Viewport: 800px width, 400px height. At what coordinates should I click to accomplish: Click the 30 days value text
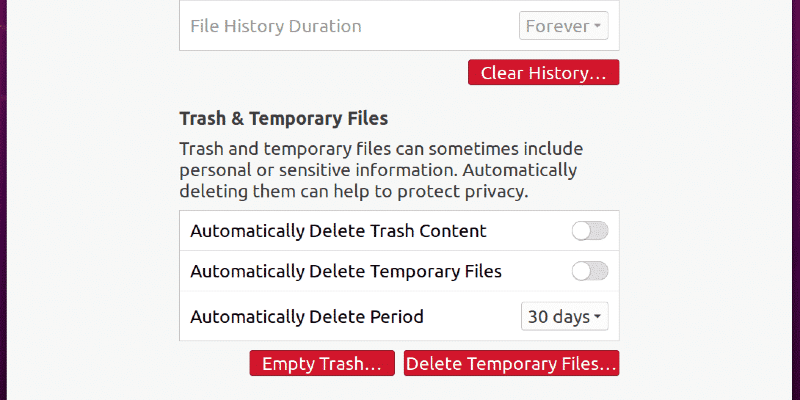pyautogui.click(x=558, y=317)
